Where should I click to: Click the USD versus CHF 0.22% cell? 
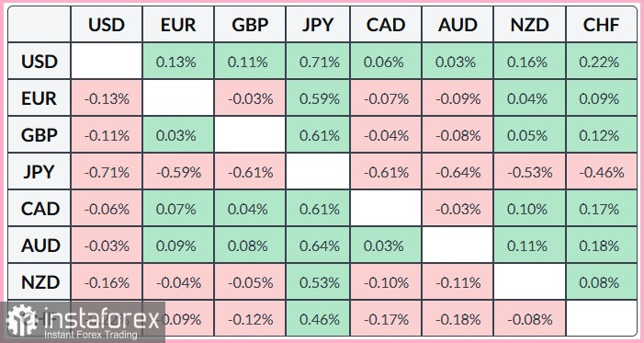[x=602, y=62]
